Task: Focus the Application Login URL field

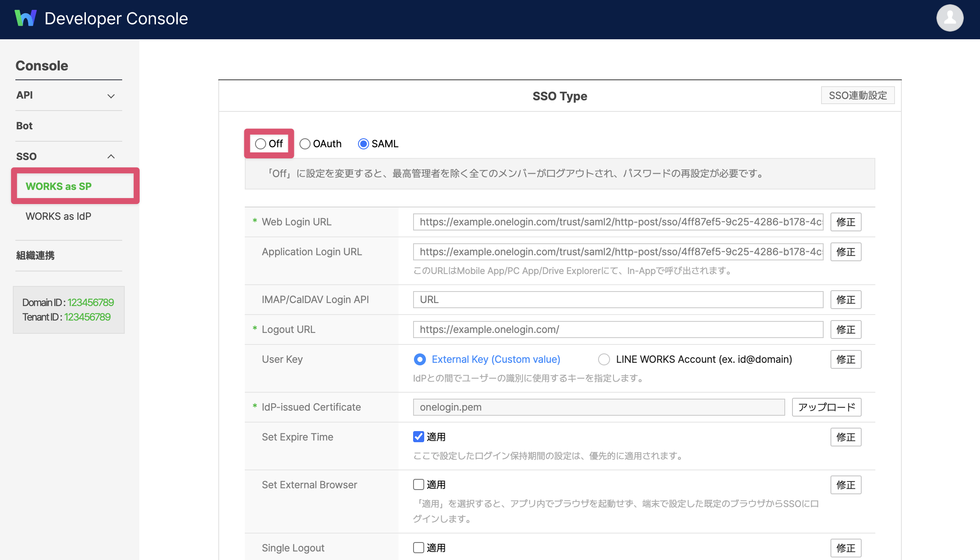Action: [x=618, y=252]
